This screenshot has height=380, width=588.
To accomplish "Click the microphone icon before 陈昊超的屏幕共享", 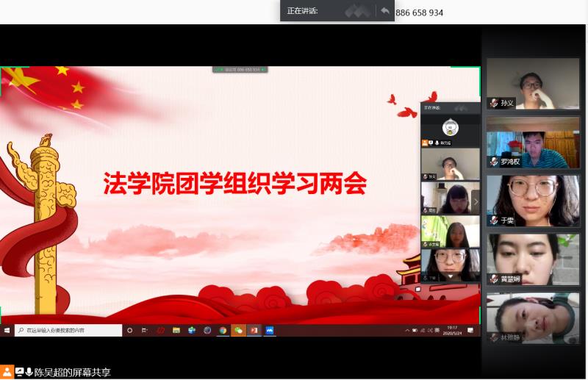I will click(x=29, y=372).
